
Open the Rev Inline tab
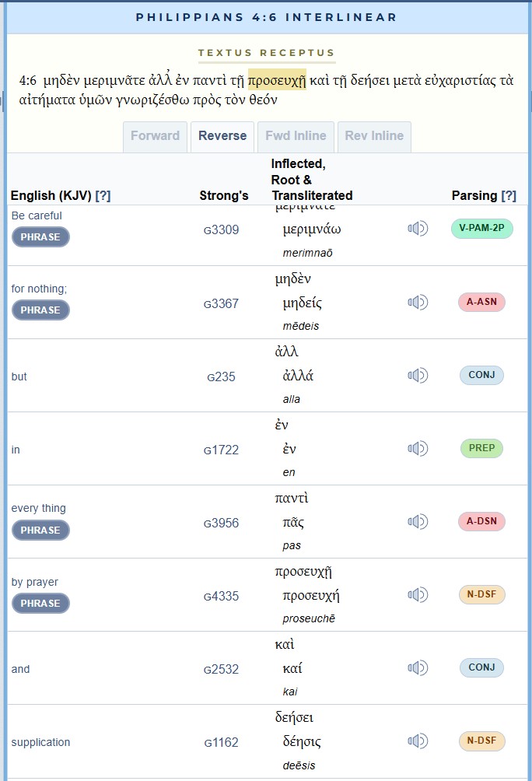click(376, 136)
